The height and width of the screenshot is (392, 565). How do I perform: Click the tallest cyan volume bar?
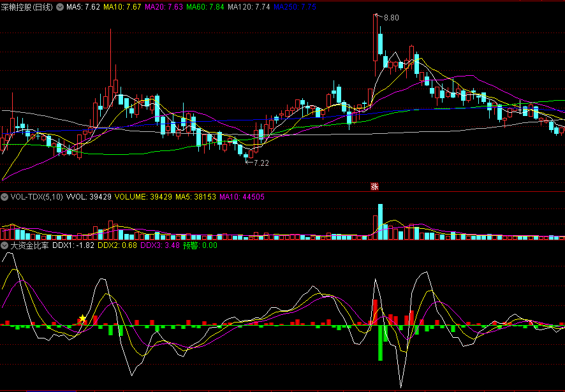[x=380, y=222]
